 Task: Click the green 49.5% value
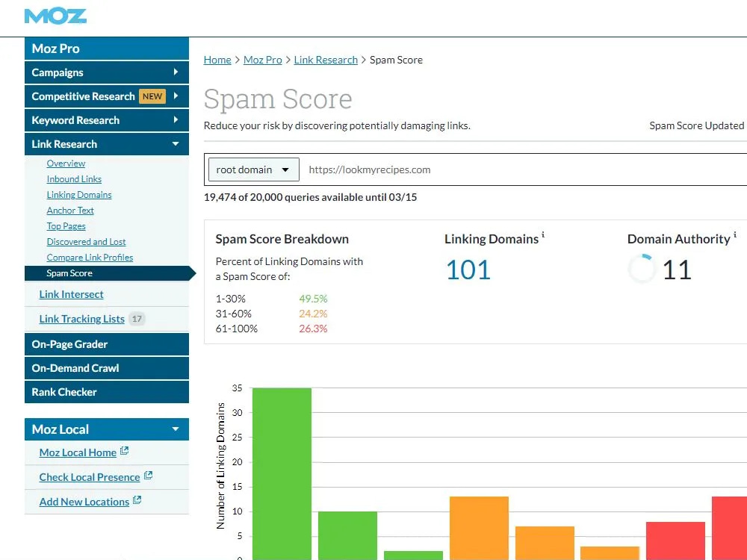point(313,299)
